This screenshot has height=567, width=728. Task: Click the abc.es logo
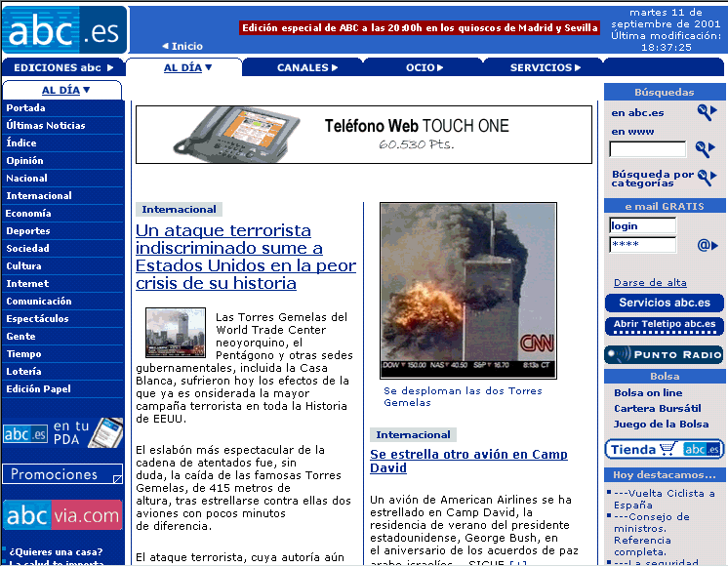click(x=64, y=29)
